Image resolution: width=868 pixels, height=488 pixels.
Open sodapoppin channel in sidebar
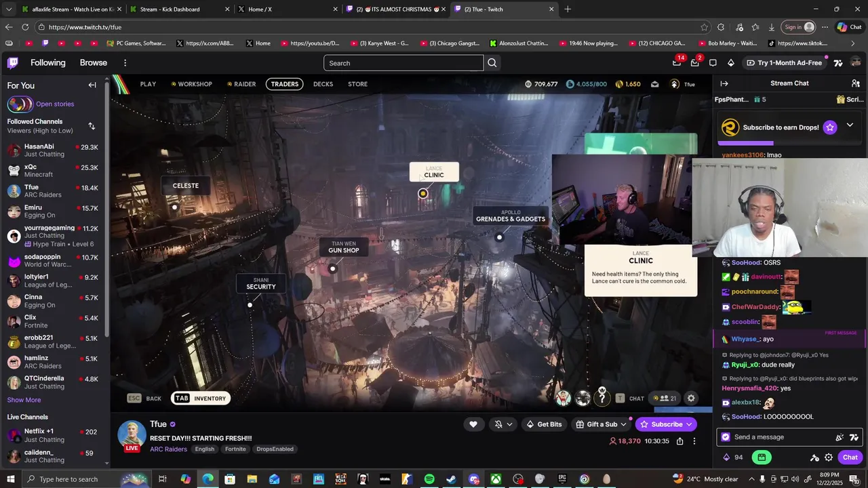[53, 260]
